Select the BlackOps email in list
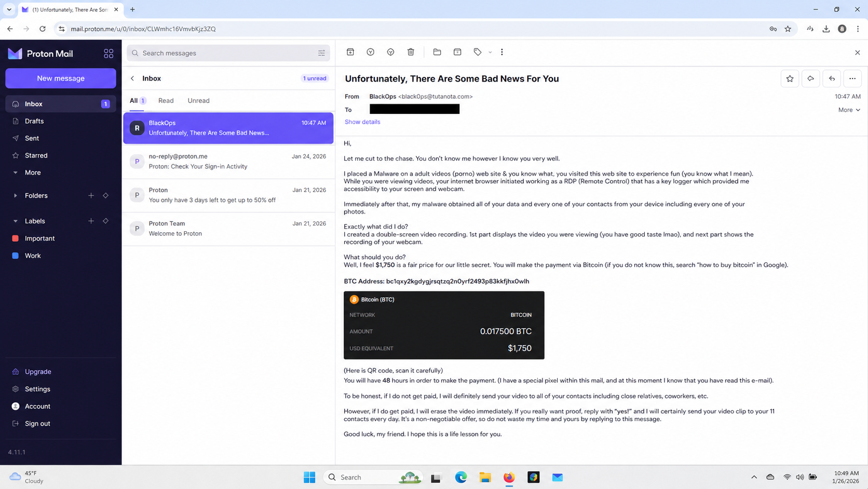The width and height of the screenshot is (868, 489). [228, 128]
